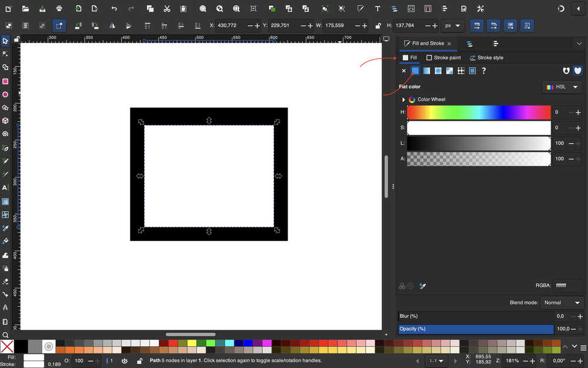Collapse the command bar with the arrow button
588x368 pixels.
pyautogui.click(x=578, y=9)
